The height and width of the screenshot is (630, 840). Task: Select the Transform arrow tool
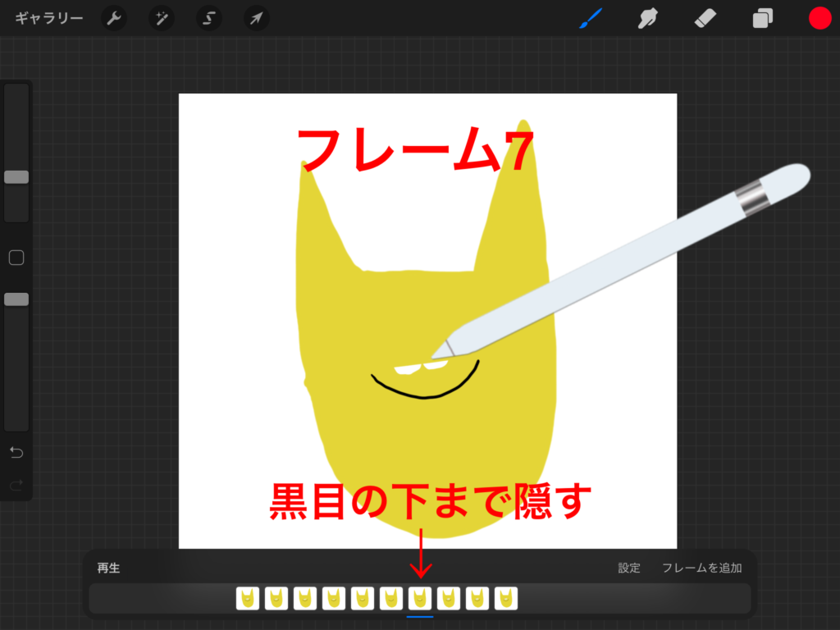pos(255,17)
